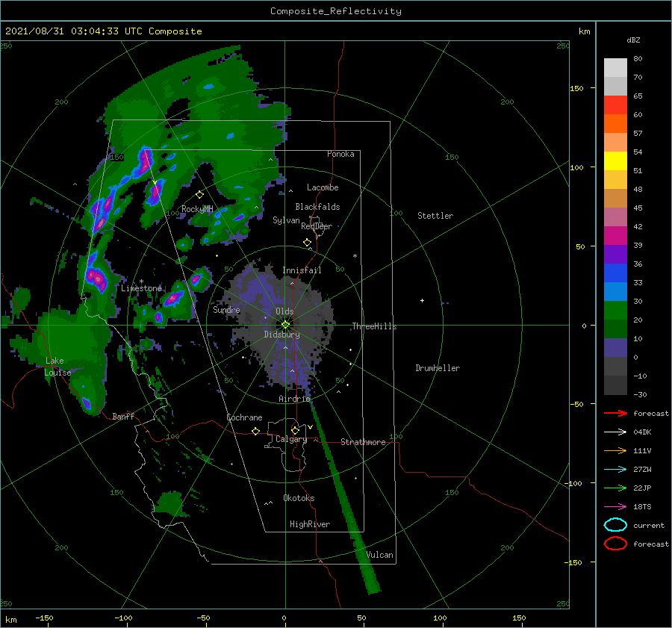This screenshot has height=628, width=672.
Task: Click the Ponoka city label
Action: pyautogui.click(x=340, y=154)
